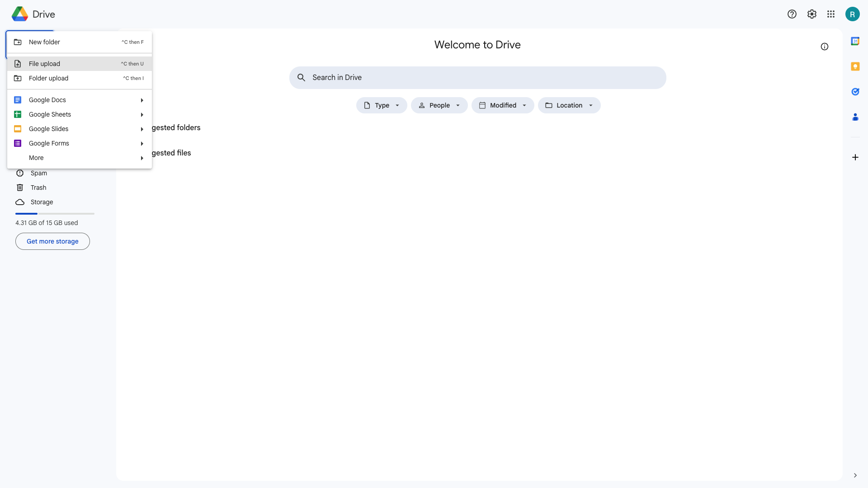Viewport: 868px width, 488px height.
Task: Click the Storage cloud icon
Action: click(20, 202)
